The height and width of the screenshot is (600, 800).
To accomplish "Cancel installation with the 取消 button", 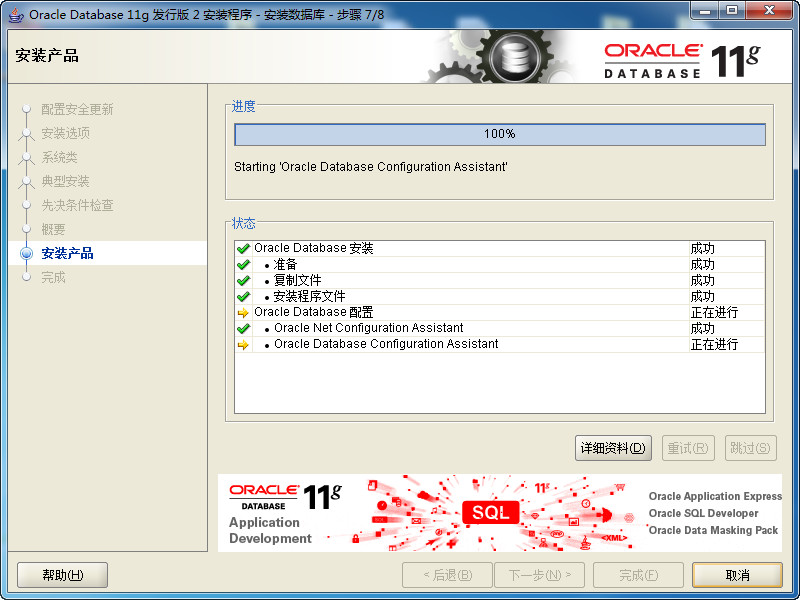I will (x=737, y=575).
